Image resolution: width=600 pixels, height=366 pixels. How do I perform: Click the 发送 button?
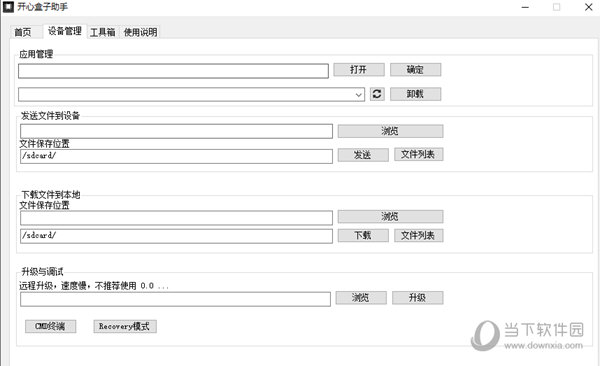[x=363, y=155]
